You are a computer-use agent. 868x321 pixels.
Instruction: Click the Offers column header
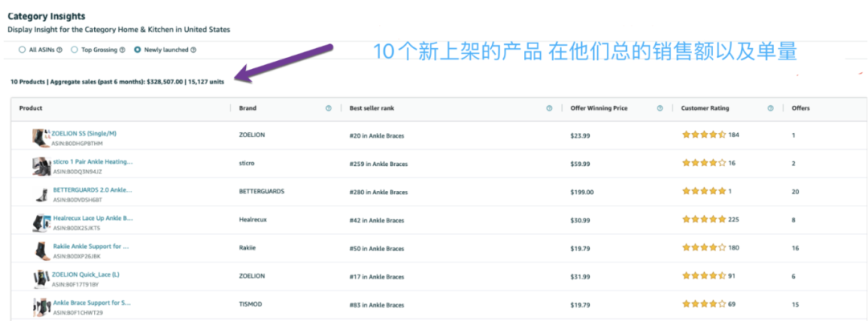point(800,108)
